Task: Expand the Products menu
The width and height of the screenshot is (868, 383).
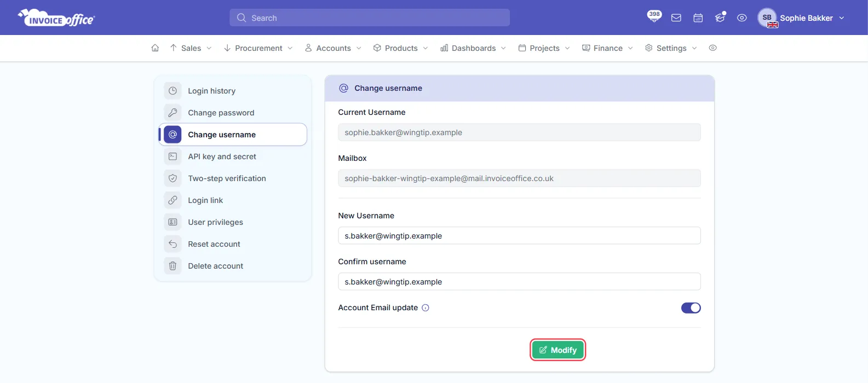Action: pyautogui.click(x=401, y=48)
